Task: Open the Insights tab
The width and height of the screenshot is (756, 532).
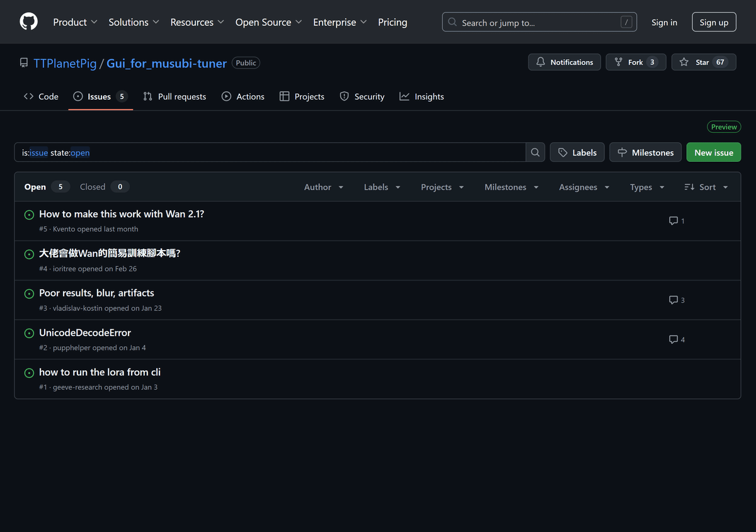Action: click(421, 96)
